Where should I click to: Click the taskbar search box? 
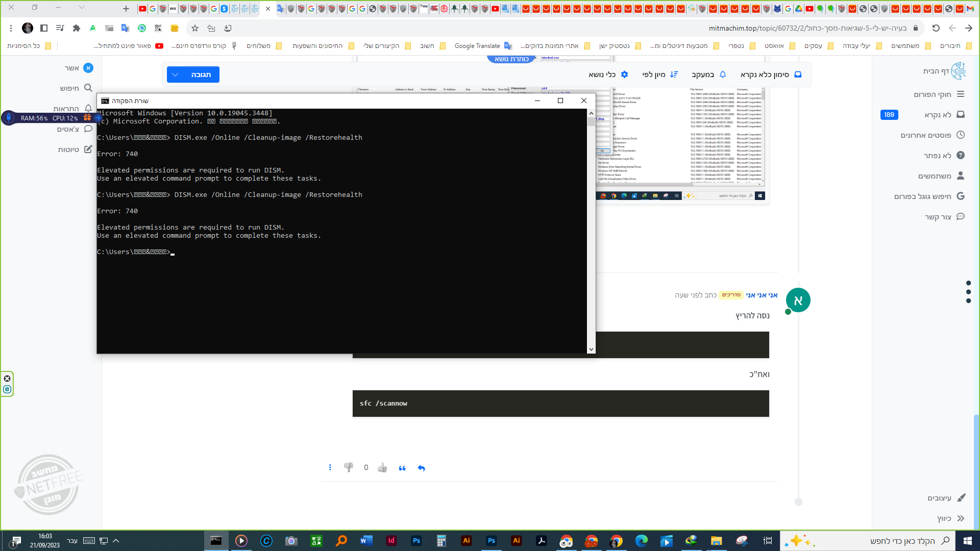[x=868, y=541]
